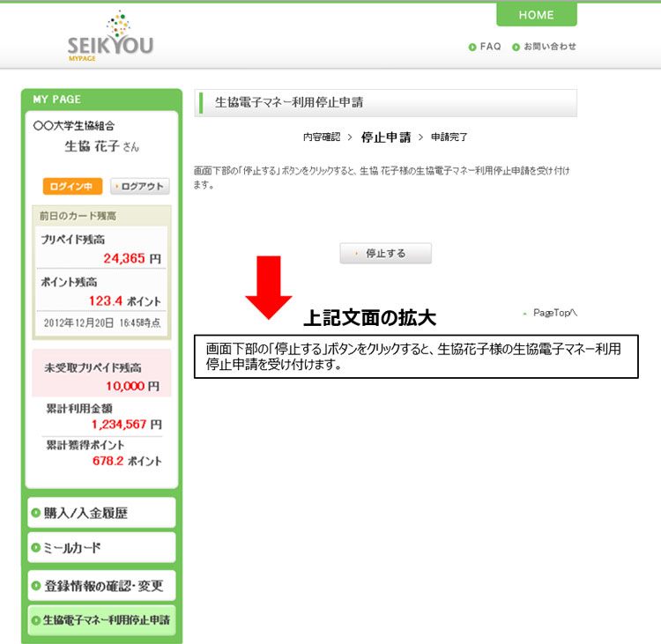The image size is (661, 644).
Task: Click the green icon beside ミールカード
Action: pos(36,547)
